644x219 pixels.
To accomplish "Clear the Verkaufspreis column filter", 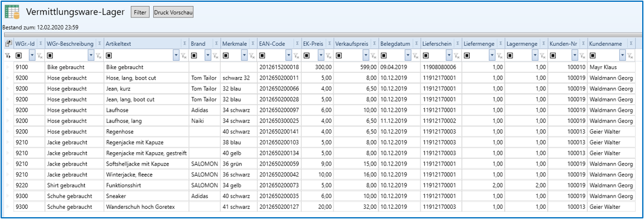I will coord(373,55).
